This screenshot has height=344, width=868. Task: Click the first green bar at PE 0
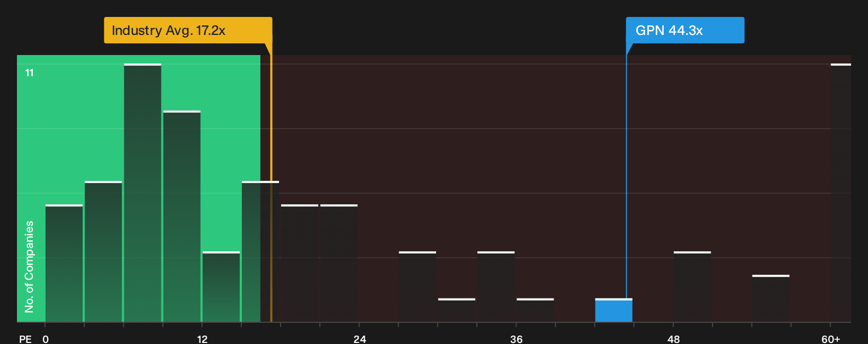coord(64,263)
